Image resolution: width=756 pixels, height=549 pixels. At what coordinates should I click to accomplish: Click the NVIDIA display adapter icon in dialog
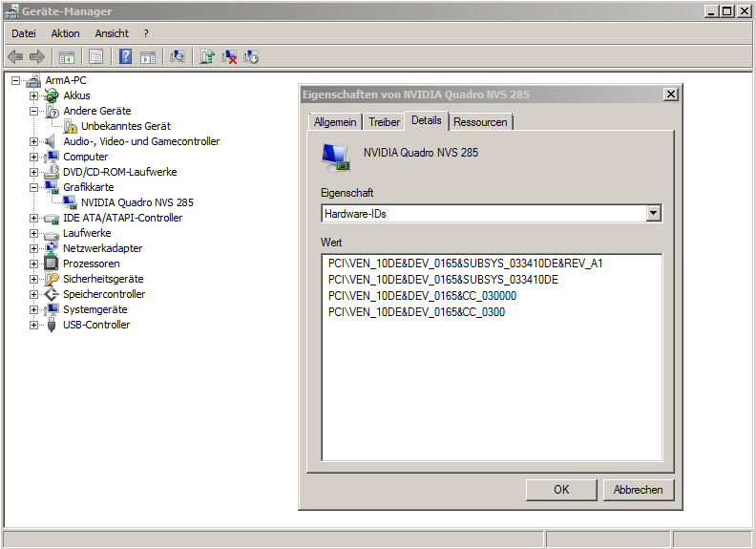click(x=336, y=158)
